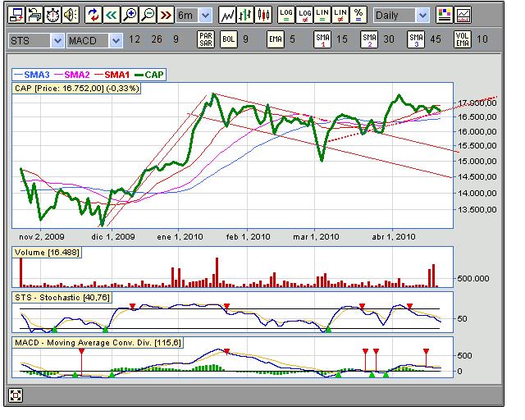Click the expand icon at bottom-left corner

(x=16, y=395)
